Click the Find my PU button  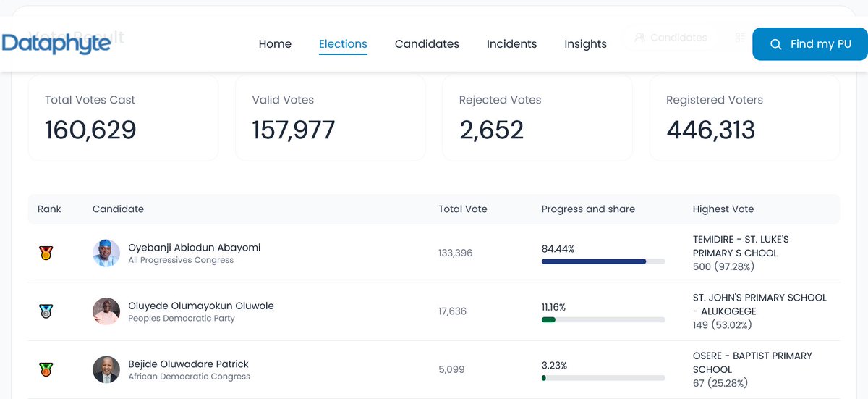[x=809, y=44]
